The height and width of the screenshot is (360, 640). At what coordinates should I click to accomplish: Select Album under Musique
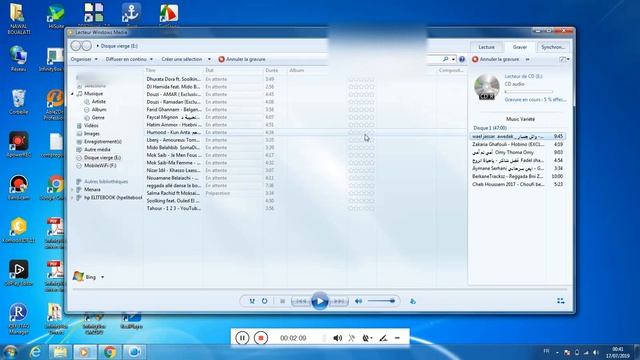click(x=95, y=110)
